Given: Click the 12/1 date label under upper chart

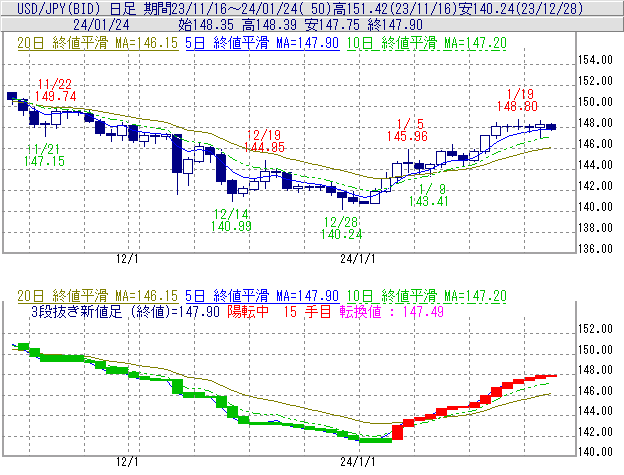Looking at the screenshot, I should pos(127,259).
